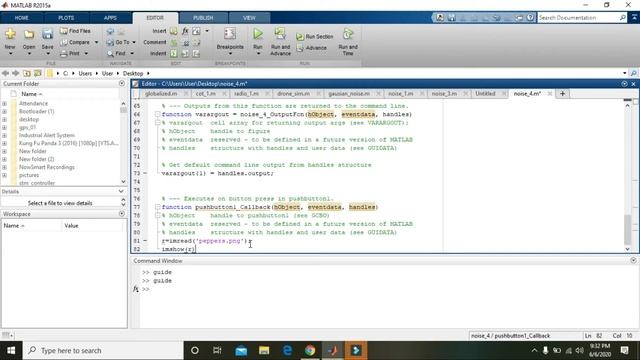Viewport: 640px width, 360px height.
Task: Click the Print tool
Action: 70,53
